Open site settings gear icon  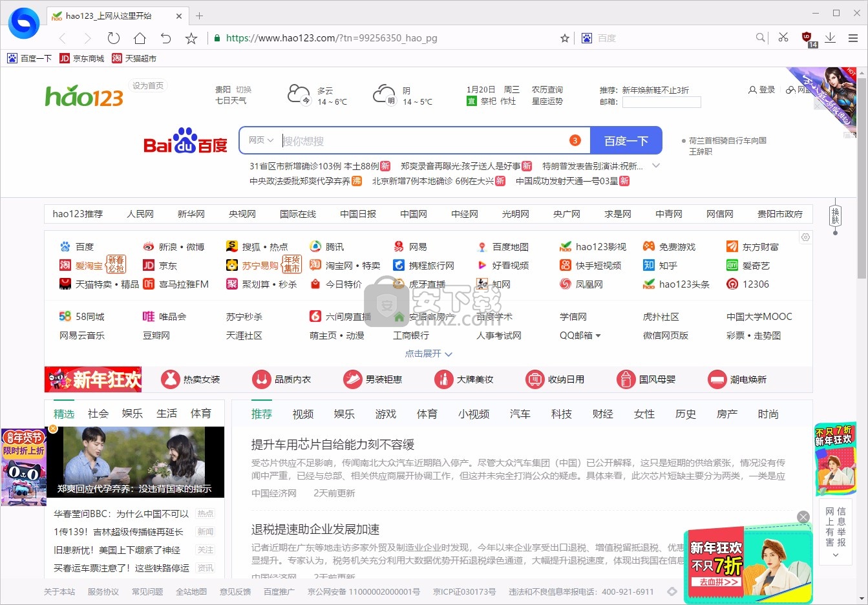click(x=805, y=237)
